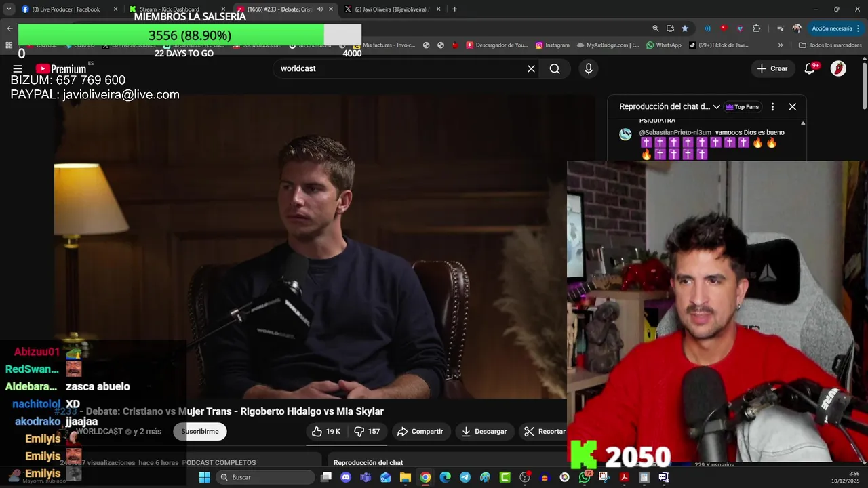Open the chili pepper account avatar menu

838,68
